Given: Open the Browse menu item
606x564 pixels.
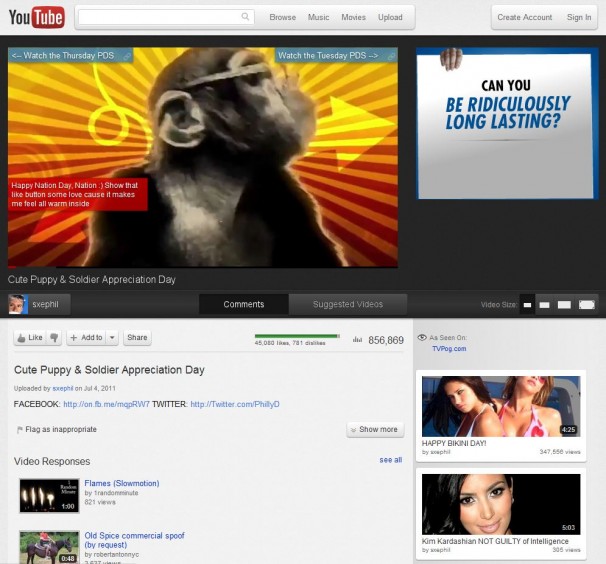Looking at the screenshot, I should 283,17.
